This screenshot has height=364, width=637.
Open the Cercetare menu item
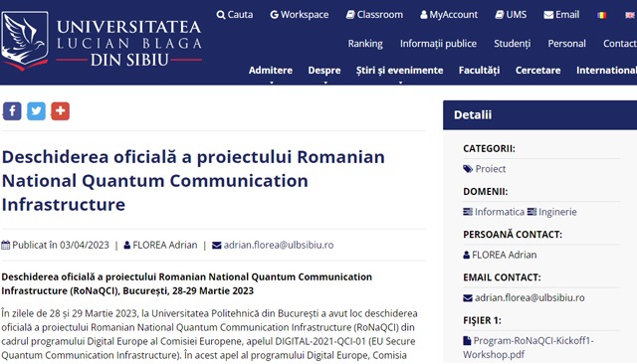coord(537,71)
